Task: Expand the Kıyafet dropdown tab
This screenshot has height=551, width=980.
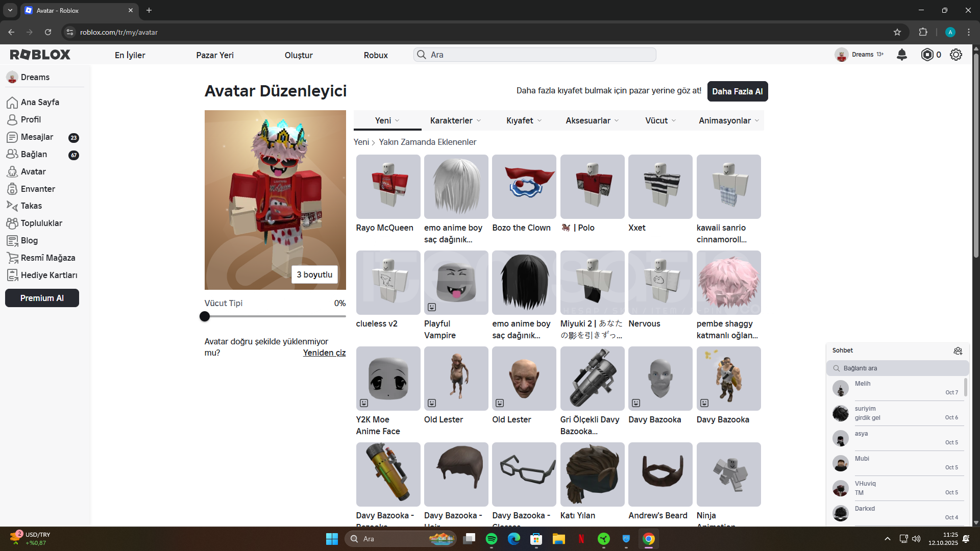Action: (524, 120)
